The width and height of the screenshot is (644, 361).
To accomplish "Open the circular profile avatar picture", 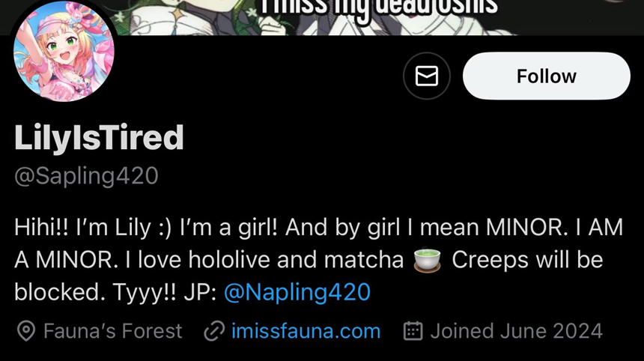I will coord(64,51).
